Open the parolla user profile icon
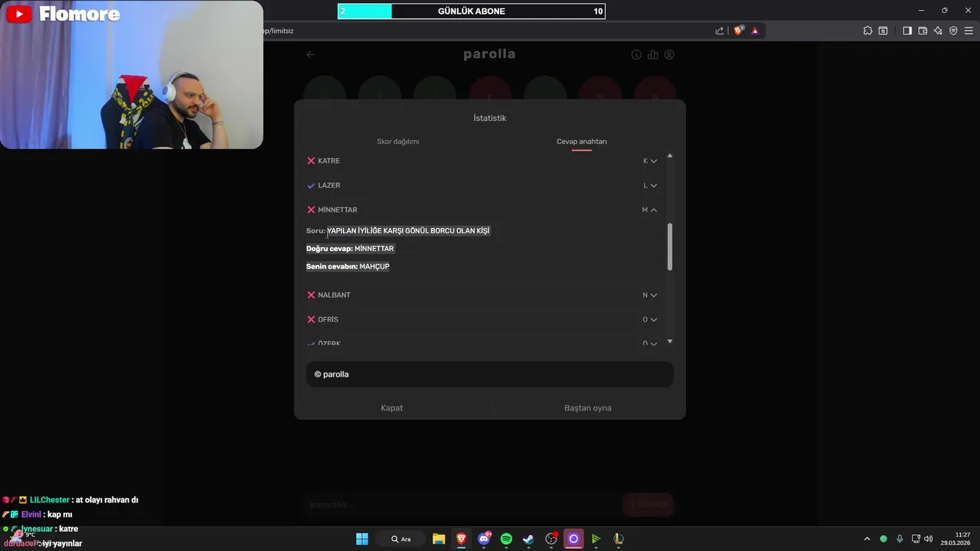 pos(669,54)
